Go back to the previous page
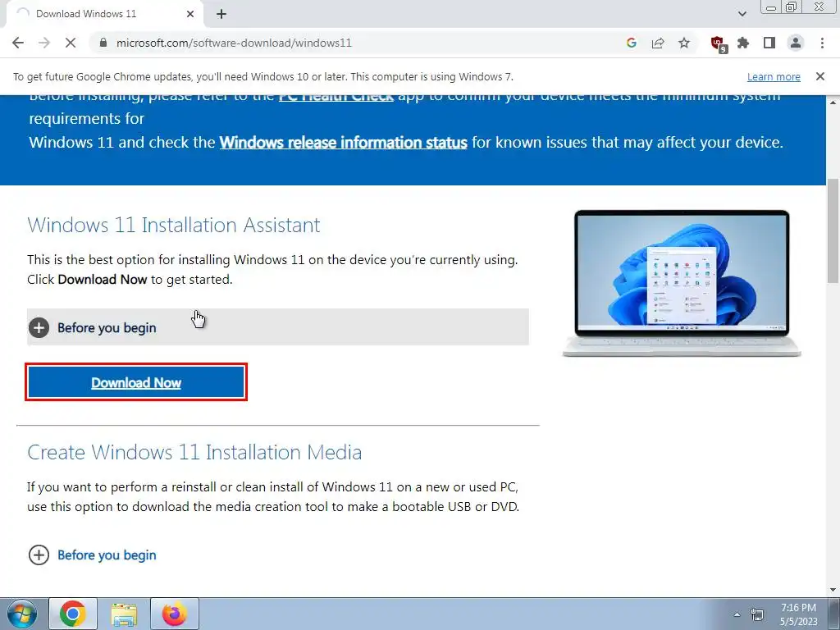This screenshot has height=630, width=840. tap(18, 43)
